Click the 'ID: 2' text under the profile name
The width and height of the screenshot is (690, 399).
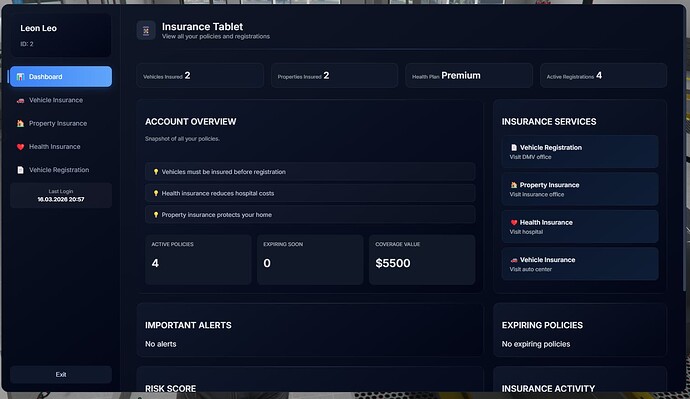click(27, 44)
